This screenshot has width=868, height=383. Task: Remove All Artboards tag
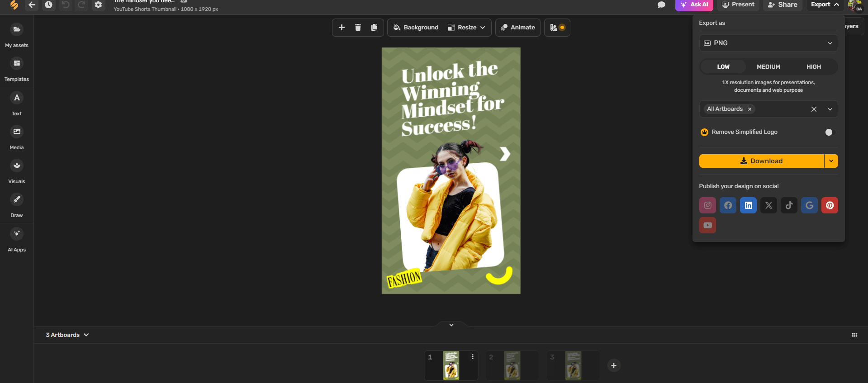point(749,109)
